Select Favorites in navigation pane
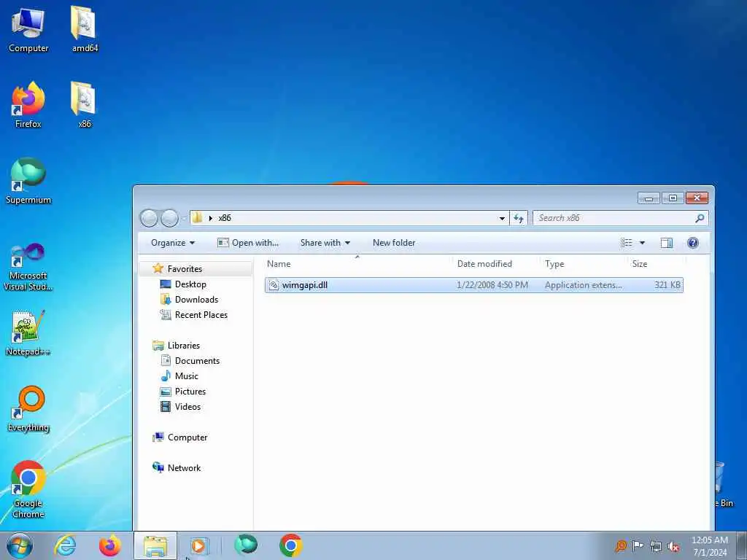 click(x=184, y=269)
